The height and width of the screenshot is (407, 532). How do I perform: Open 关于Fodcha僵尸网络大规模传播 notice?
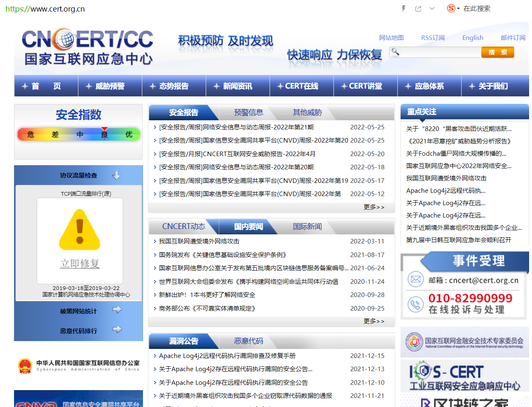(456, 154)
